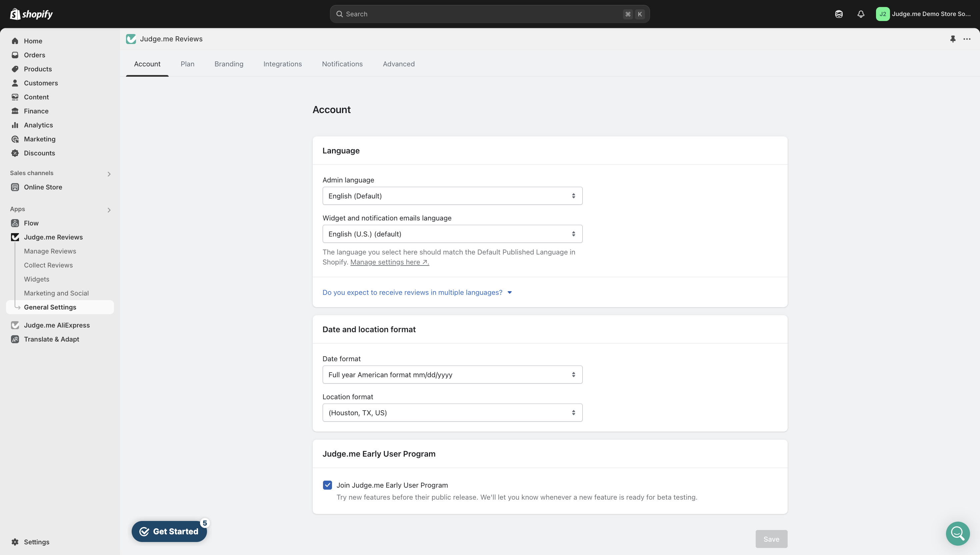Click the Home house icon in the sidebar
Screen dimensions: 980x555
pos(15,41)
